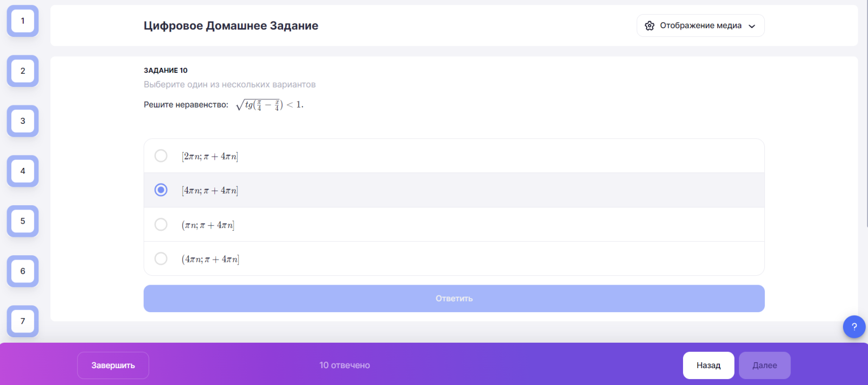Open the blue help question mark icon
The height and width of the screenshot is (385, 868).
tap(854, 327)
